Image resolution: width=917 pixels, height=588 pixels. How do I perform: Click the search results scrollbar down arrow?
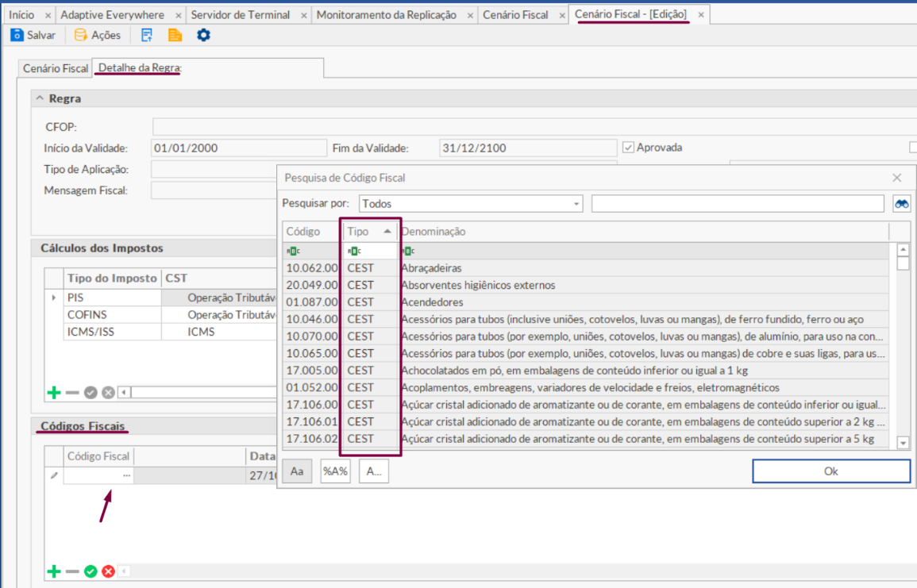click(x=903, y=443)
